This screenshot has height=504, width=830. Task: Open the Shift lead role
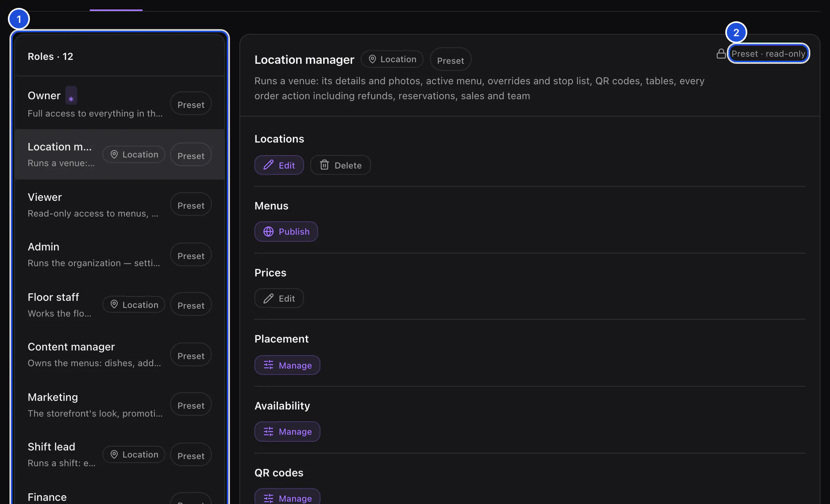point(120,455)
